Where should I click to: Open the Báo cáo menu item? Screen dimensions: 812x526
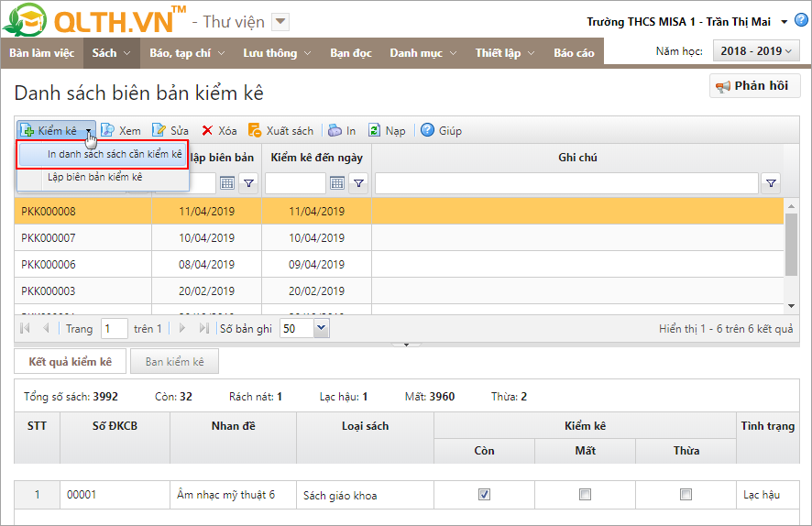574,53
